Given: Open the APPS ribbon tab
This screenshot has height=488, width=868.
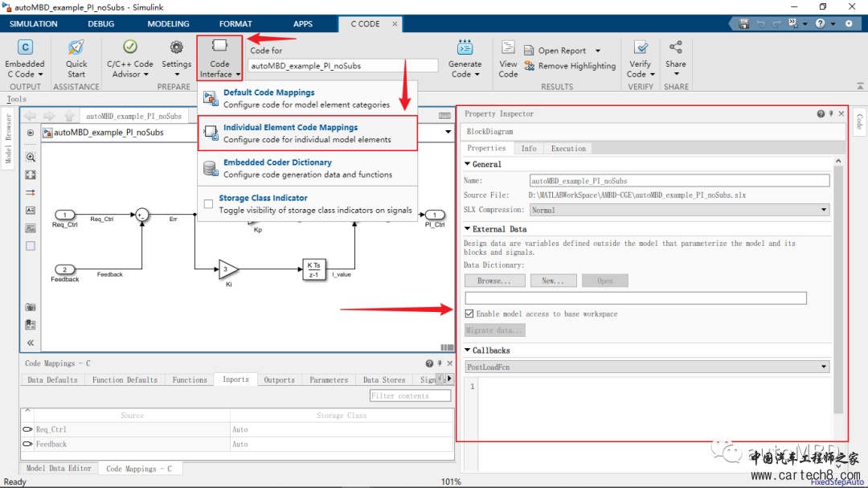Looking at the screenshot, I should click(303, 24).
